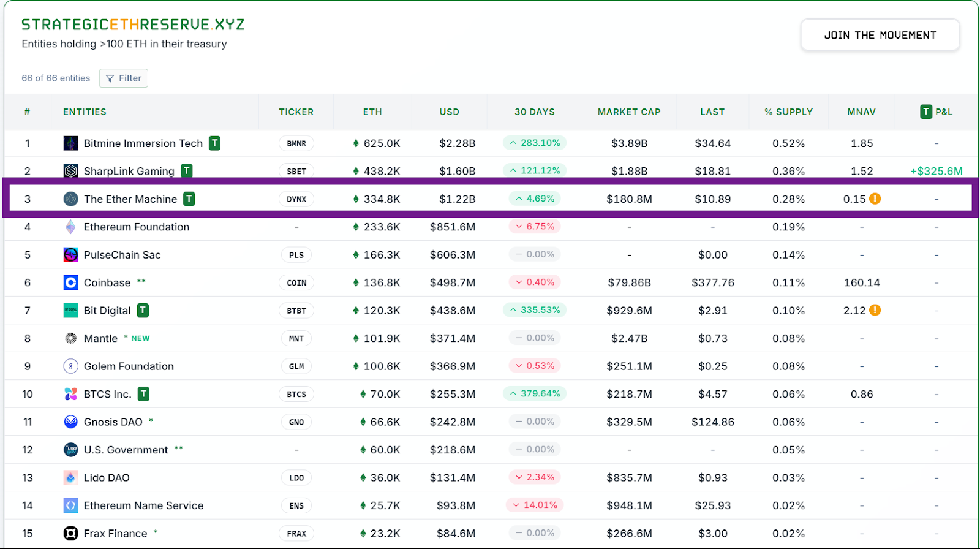Click the green T badge beside The Ether Machine
The height and width of the screenshot is (549, 980).
coord(189,199)
